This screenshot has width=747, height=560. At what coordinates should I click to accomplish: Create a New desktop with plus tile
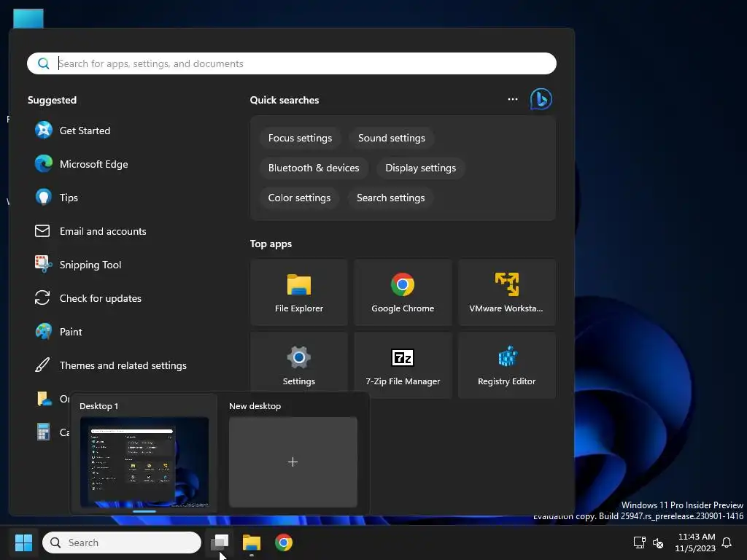[x=293, y=462]
